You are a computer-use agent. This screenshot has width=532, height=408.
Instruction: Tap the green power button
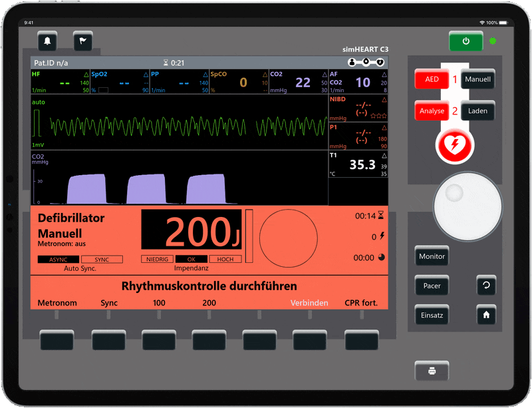(x=466, y=41)
